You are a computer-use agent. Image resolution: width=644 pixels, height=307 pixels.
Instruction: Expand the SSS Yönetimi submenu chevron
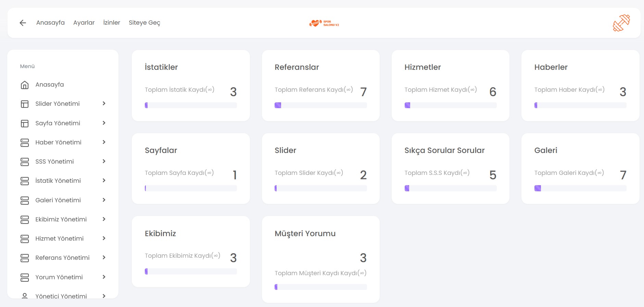coord(104,161)
